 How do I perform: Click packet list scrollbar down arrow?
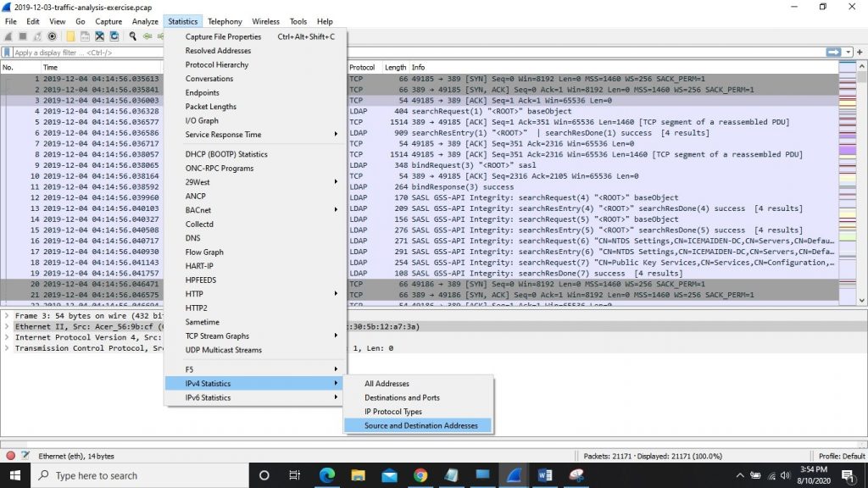pos(862,301)
